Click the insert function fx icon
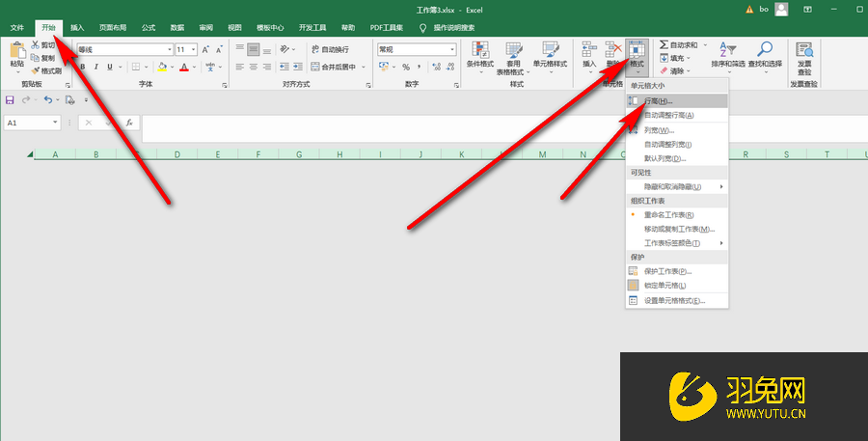 point(129,123)
